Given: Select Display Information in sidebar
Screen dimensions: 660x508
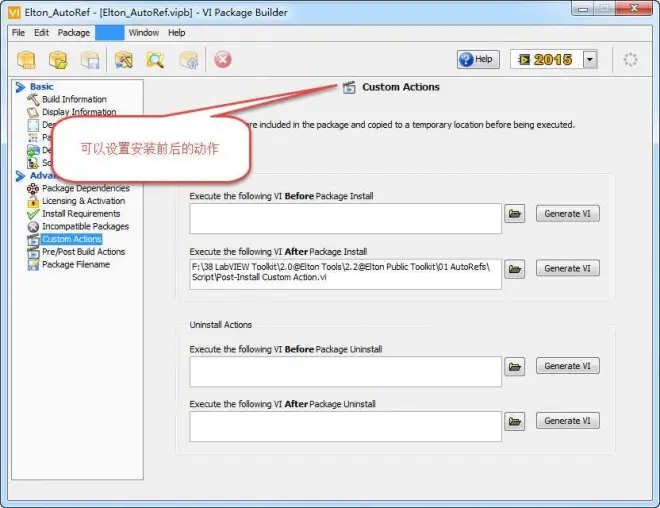Looking at the screenshot, I should click(x=79, y=112).
